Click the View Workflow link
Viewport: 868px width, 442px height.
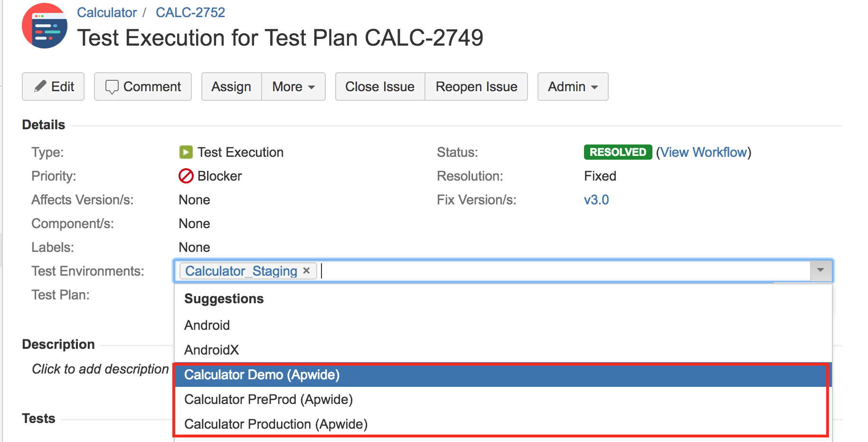pos(704,152)
